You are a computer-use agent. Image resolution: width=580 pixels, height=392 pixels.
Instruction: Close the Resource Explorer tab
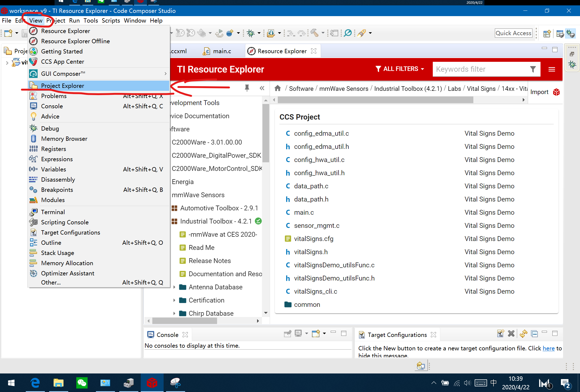click(314, 51)
